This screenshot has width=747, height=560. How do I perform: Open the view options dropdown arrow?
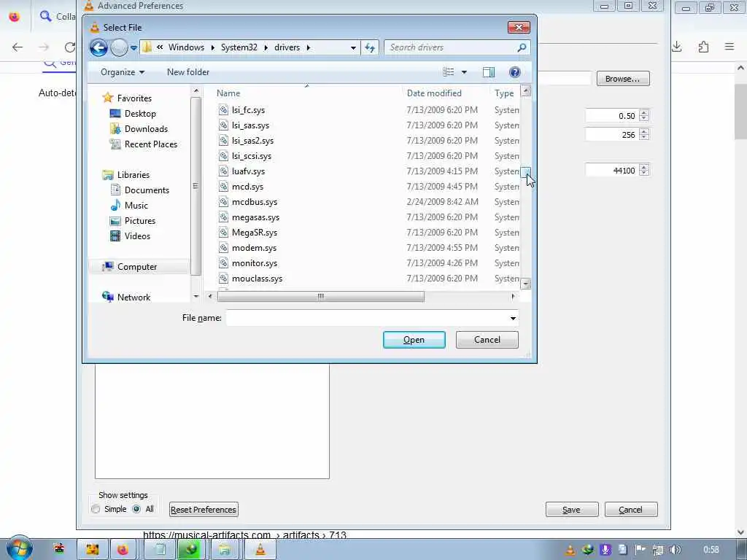[x=464, y=72]
